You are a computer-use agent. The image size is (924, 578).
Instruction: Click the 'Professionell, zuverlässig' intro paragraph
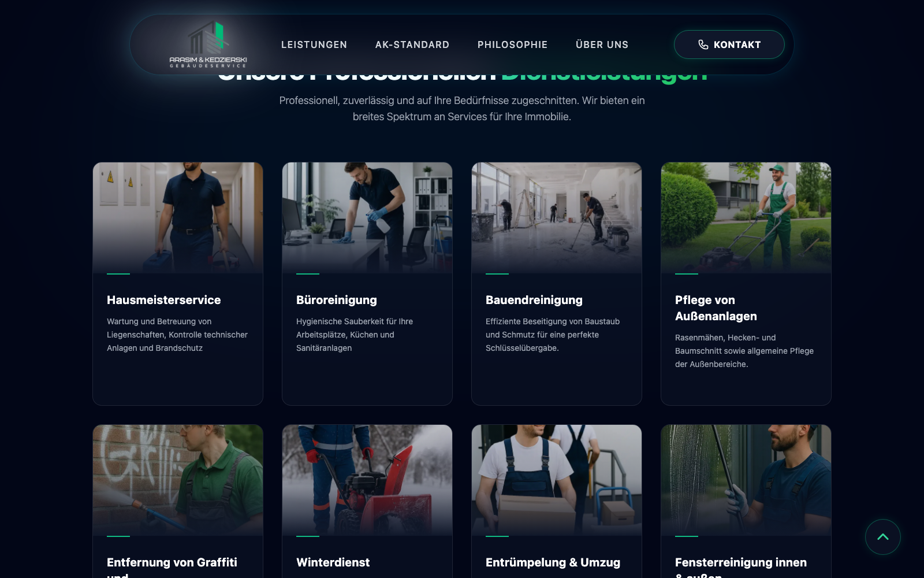point(462,109)
